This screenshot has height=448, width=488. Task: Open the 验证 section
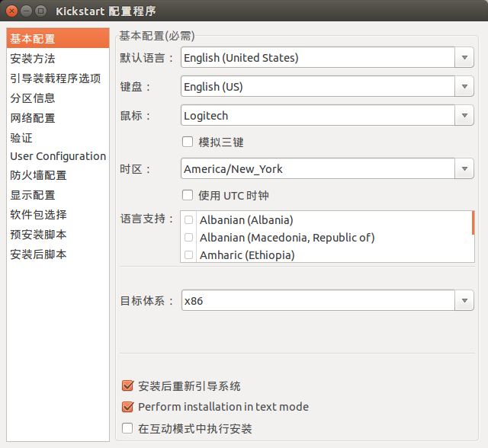58,138
